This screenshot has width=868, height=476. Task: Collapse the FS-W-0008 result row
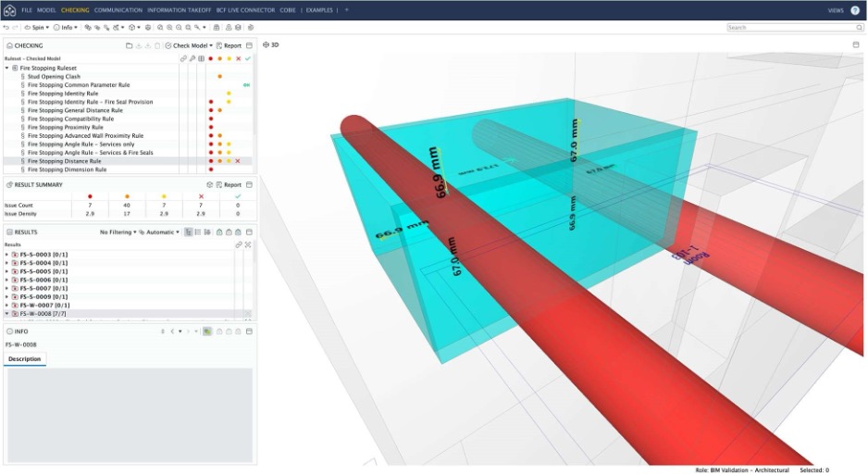click(6, 314)
